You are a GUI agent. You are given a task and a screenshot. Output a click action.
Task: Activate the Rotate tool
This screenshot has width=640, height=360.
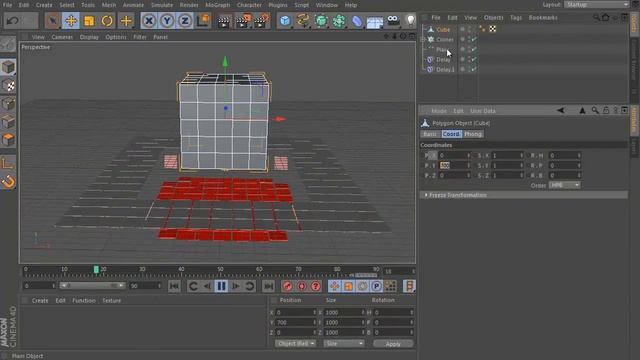coord(107,20)
